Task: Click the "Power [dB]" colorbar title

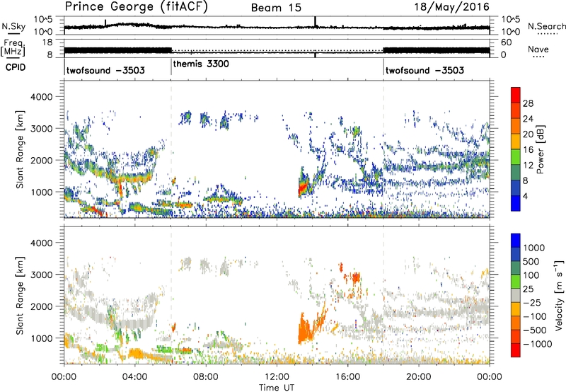Action: tap(541, 149)
